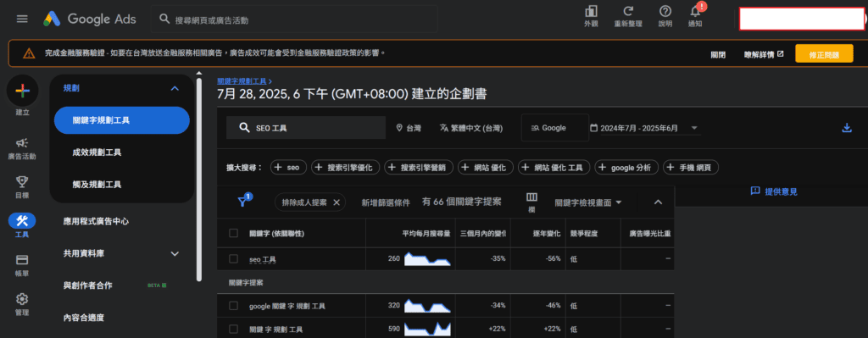The width and height of the screenshot is (868, 338).
Task: Click the 台灣 location pin selector
Action: 409,128
